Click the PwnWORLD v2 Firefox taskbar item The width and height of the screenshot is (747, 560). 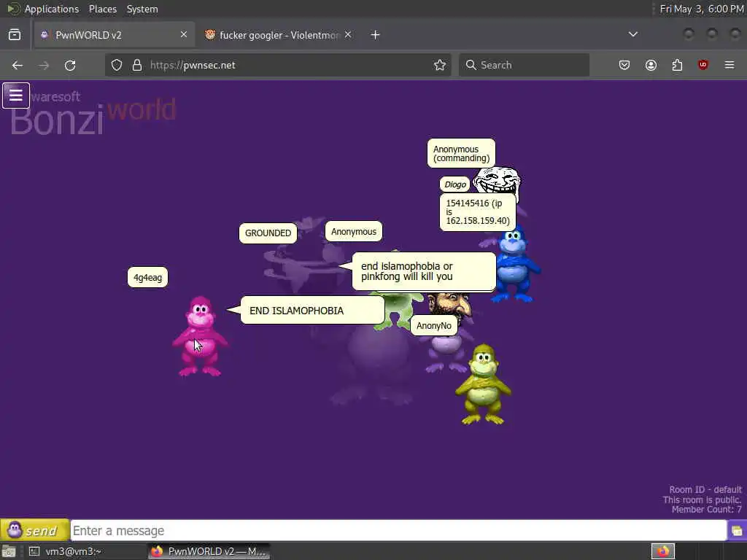point(209,551)
